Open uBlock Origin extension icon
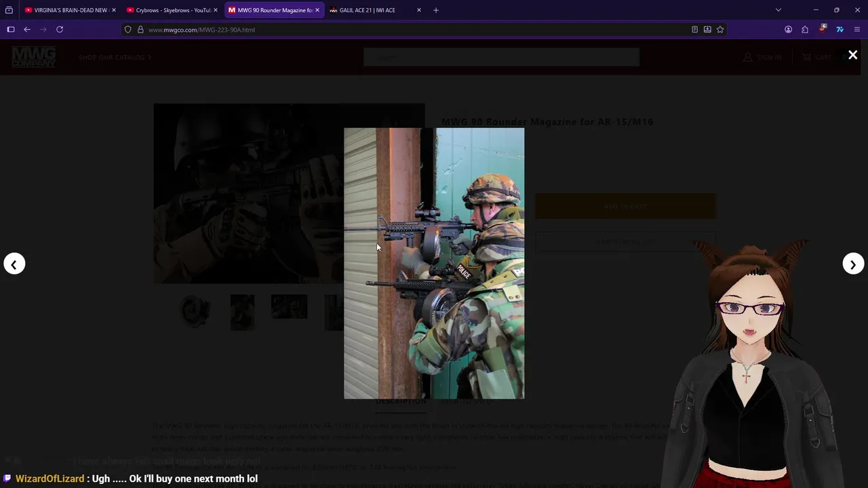Image resolution: width=868 pixels, height=488 pixels. (823, 29)
